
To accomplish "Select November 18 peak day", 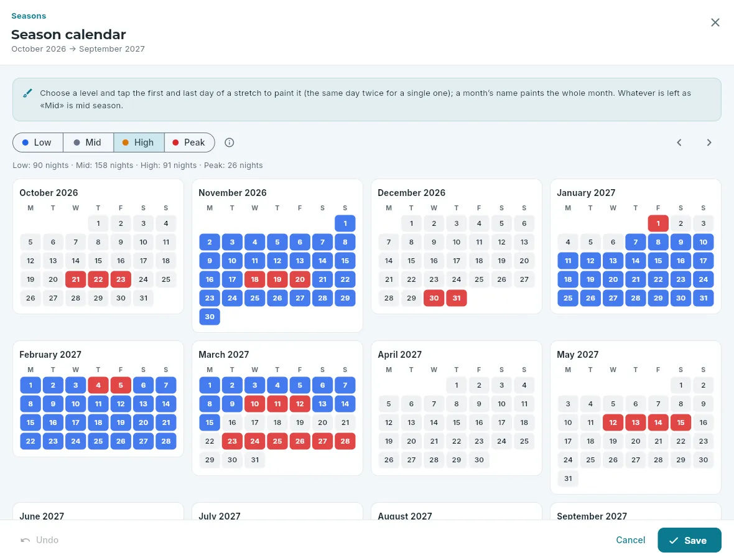I will [254, 279].
